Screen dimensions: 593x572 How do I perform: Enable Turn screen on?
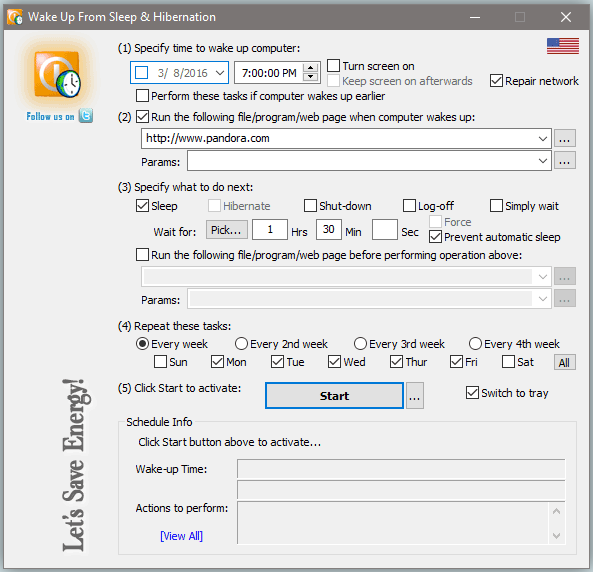coord(333,65)
